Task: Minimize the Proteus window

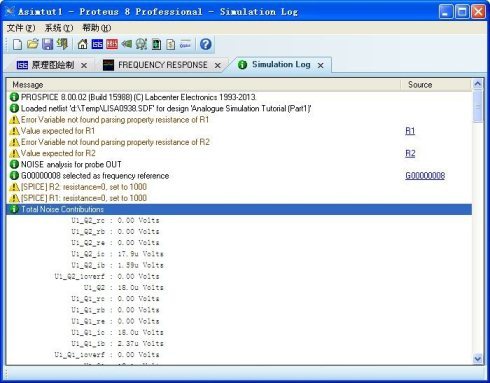Action: [446, 12]
